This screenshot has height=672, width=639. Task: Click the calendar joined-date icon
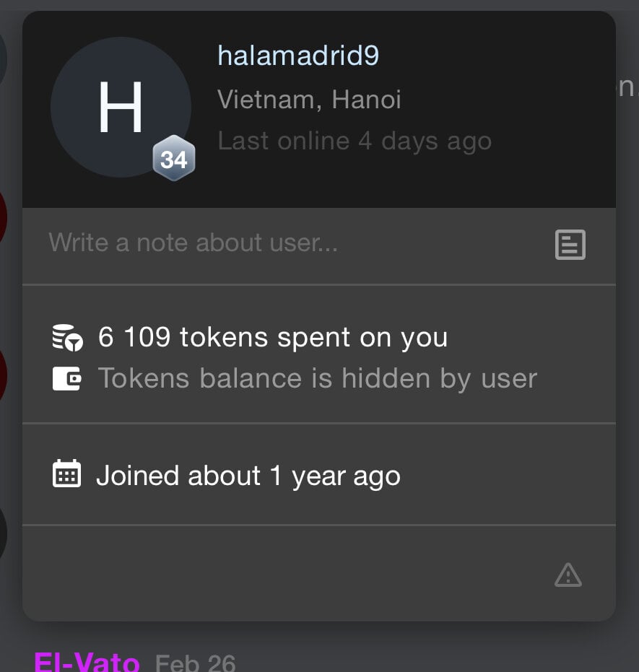(67, 474)
